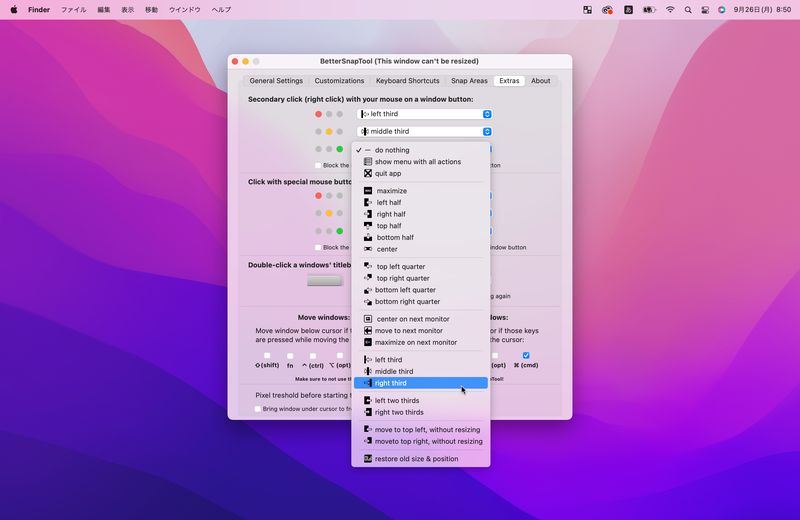Choose 'move to top left, without resizing'
Viewport: 800px width, 520px height.
point(421,430)
